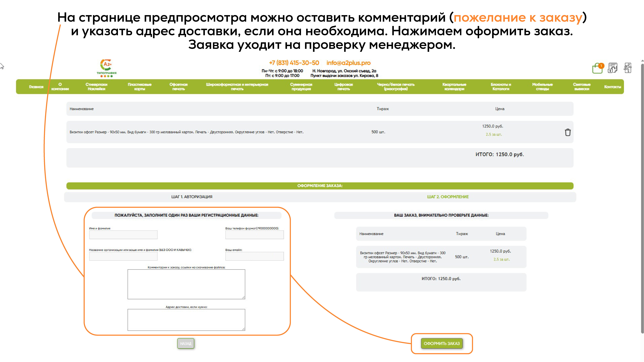Click the document with padlock icon
The width and height of the screenshot is (644, 362).
(x=613, y=68)
